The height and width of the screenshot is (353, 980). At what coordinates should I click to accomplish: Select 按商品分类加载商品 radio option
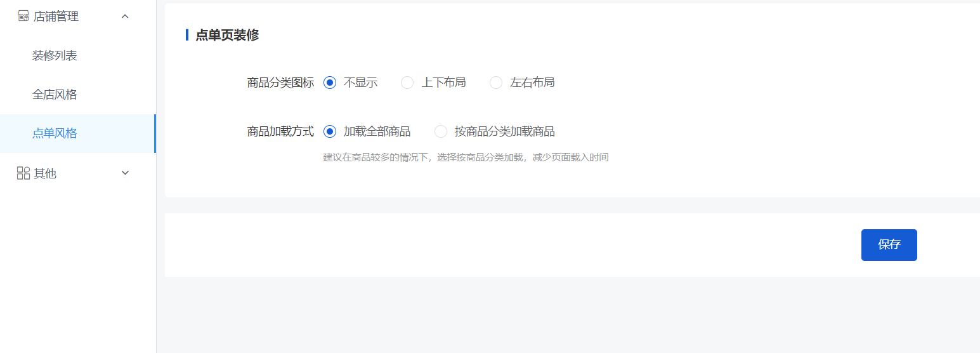coord(441,131)
